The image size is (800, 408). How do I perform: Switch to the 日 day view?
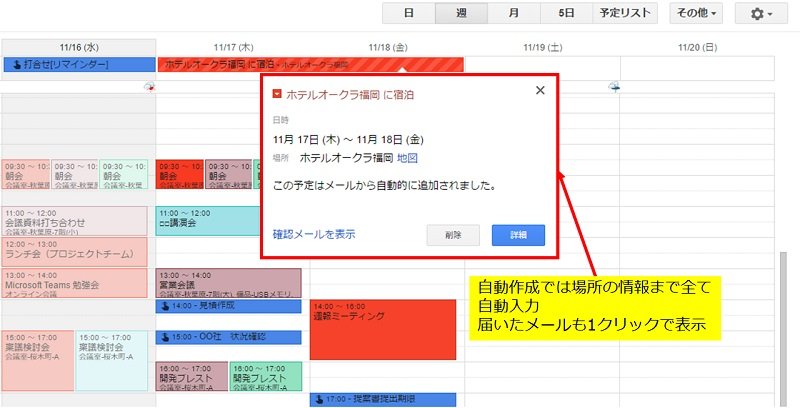point(409,13)
